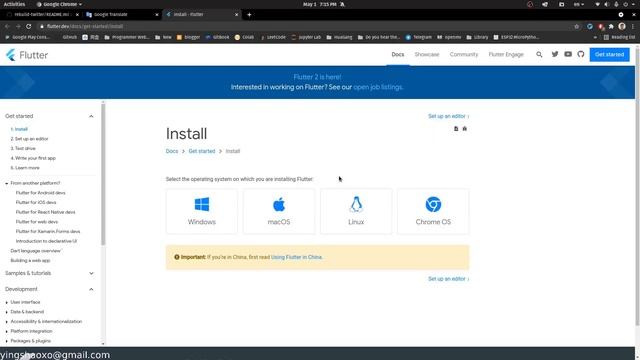Go forward with the browser forward arrow
640x360 pixels.
pyautogui.click(x=18, y=26)
